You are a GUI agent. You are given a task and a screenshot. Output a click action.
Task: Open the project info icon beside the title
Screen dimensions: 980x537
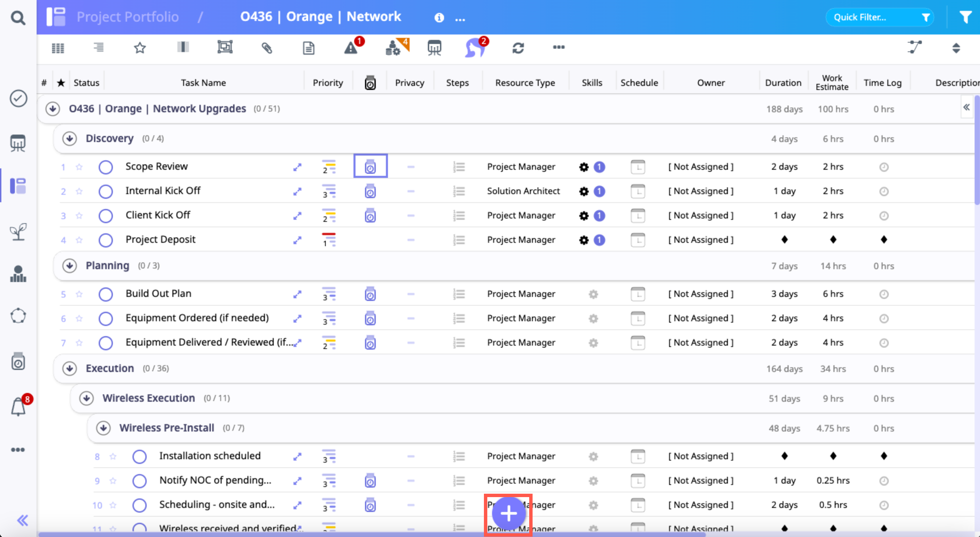tap(439, 18)
